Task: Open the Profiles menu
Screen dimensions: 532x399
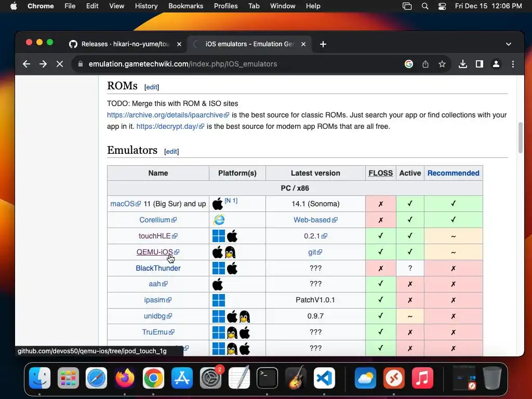Action: (225, 6)
